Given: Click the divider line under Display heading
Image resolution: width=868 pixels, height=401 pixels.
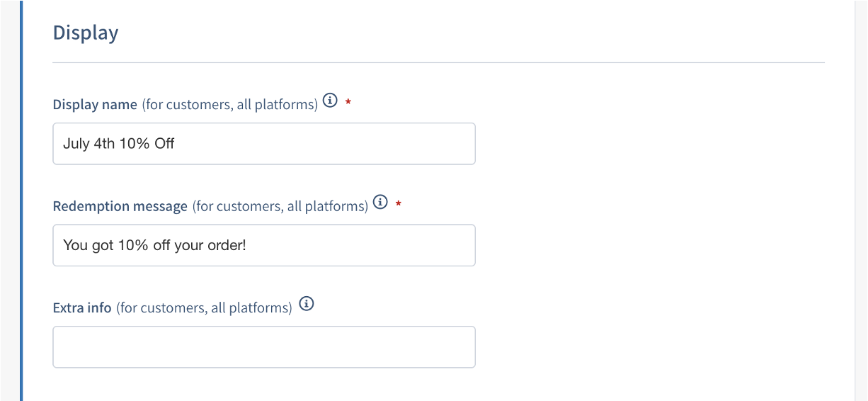Looking at the screenshot, I should pyautogui.click(x=438, y=63).
